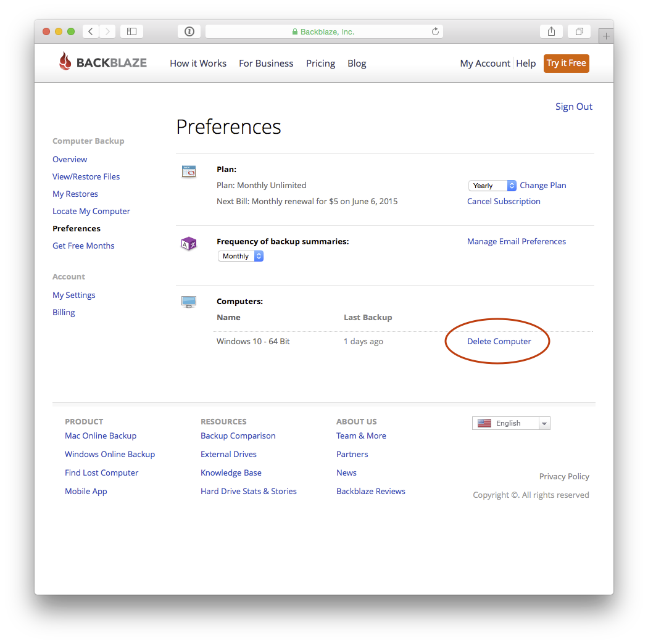Open the Yearly plan dropdown
The width and height of the screenshot is (648, 644).
click(x=492, y=186)
